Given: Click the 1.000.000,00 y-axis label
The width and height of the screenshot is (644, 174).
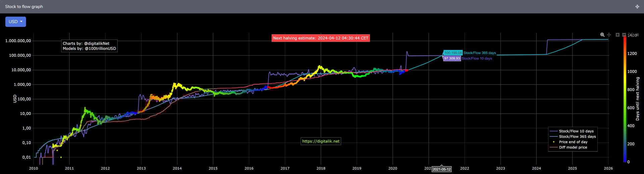Looking at the screenshot, I should [x=18, y=41].
